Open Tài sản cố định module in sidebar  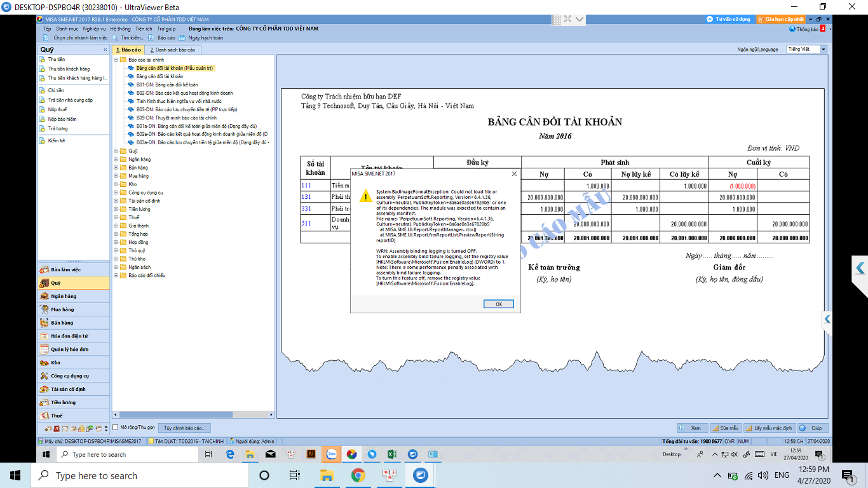pyautogui.click(x=74, y=389)
